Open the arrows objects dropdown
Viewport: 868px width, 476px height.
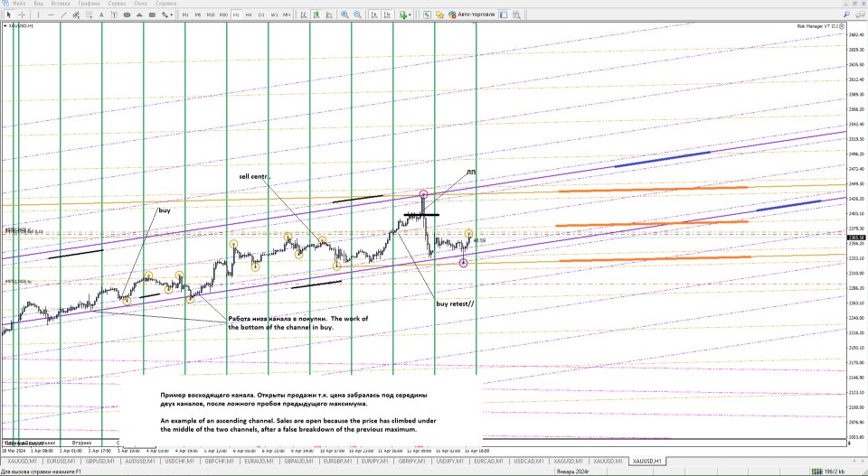coord(172,15)
